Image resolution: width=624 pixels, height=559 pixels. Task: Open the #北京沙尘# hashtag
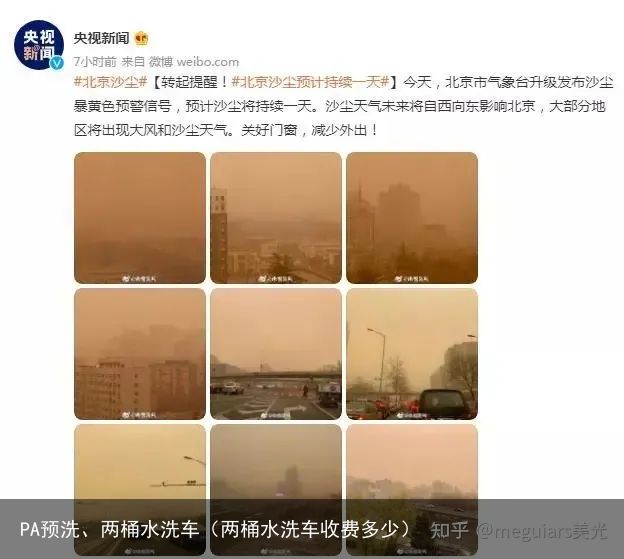tap(111, 82)
